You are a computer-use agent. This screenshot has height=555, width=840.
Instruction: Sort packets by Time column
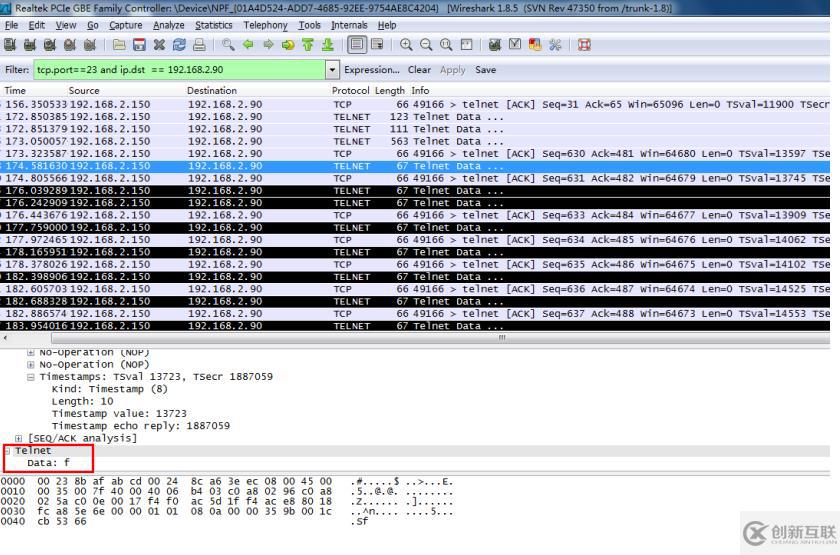(15, 91)
